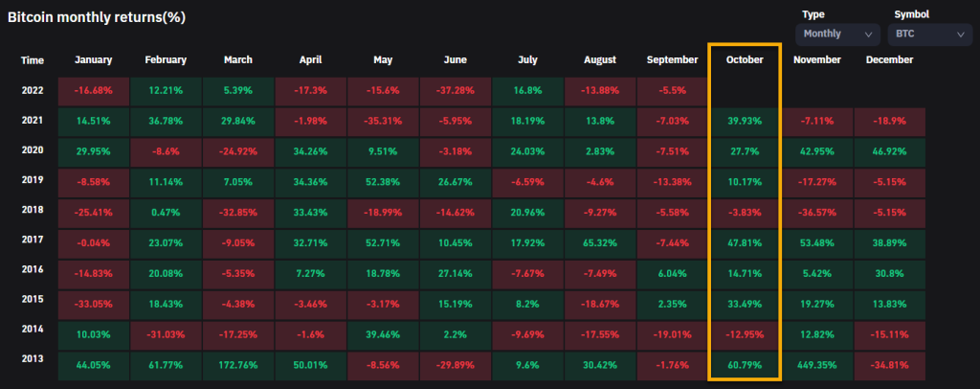Viewport: 980px width, 389px height.
Task: Select the 2022 row label
Action: click(33, 91)
